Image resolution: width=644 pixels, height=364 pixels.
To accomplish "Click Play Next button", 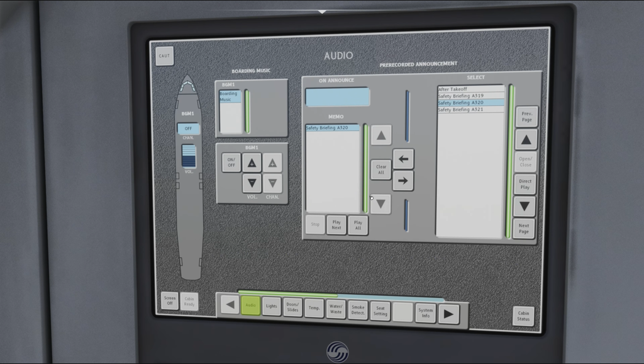I will click(x=336, y=225).
